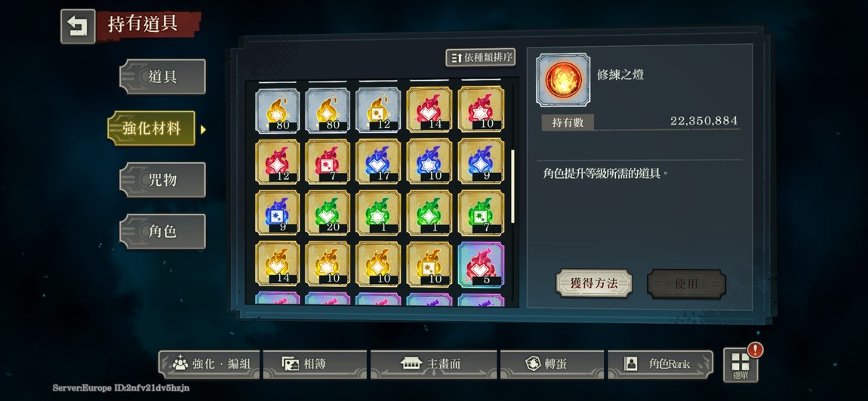Select the 強化材料 tab
The width and height of the screenshot is (868, 401).
pos(152,128)
